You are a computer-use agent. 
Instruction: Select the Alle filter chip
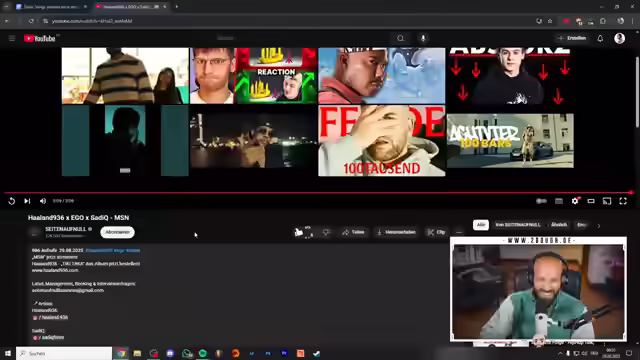481,225
